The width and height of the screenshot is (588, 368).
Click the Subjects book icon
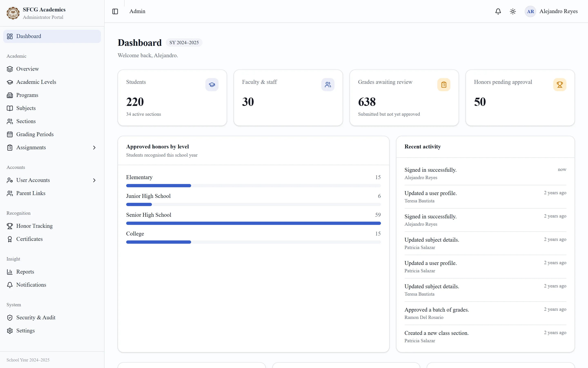[x=10, y=108]
